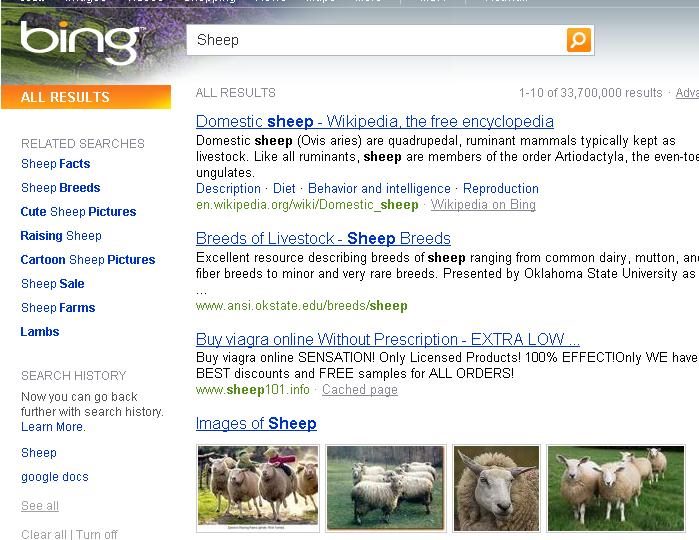This screenshot has width=699, height=540.
Task: Click 'Clear all' search history
Action: pyautogui.click(x=44, y=534)
